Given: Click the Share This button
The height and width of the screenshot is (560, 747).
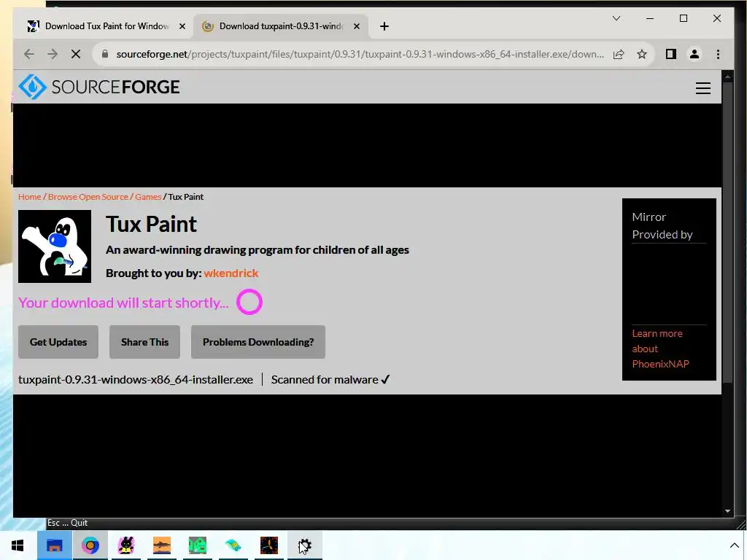Looking at the screenshot, I should pos(145,342).
